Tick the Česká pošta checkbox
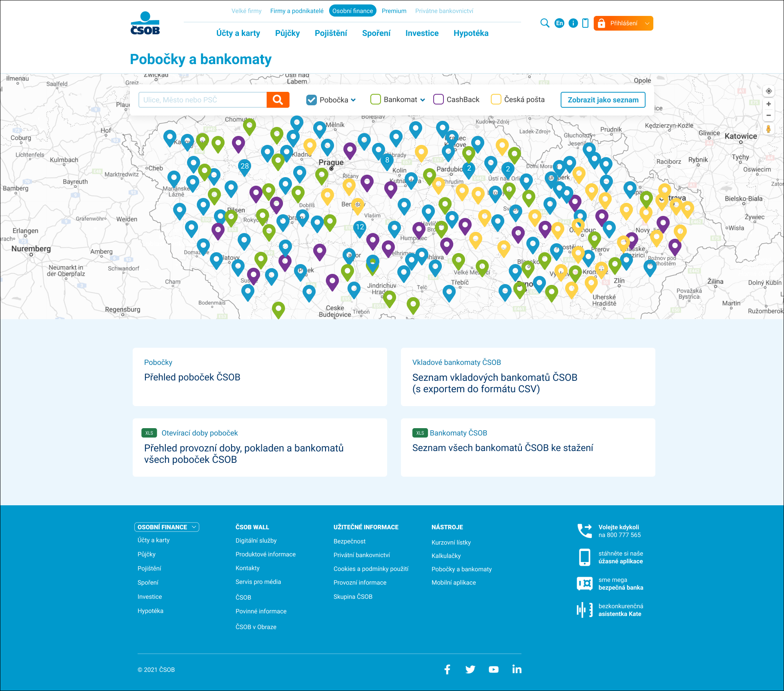Image resolution: width=784 pixels, height=691 pixels. tap(496, 100)
